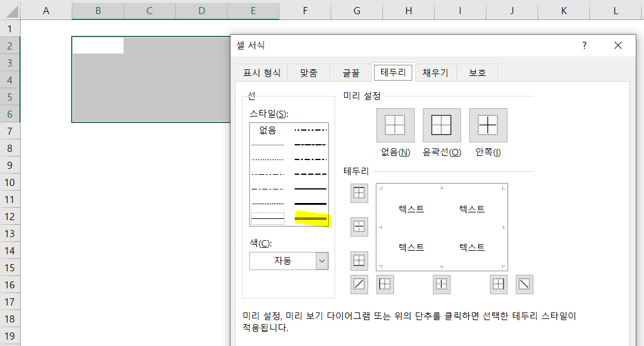Image resolution: width=644 pixels, height=346 pixels.
Task: Select the diagonal-down border icon
Action: (x=524, y=284)
